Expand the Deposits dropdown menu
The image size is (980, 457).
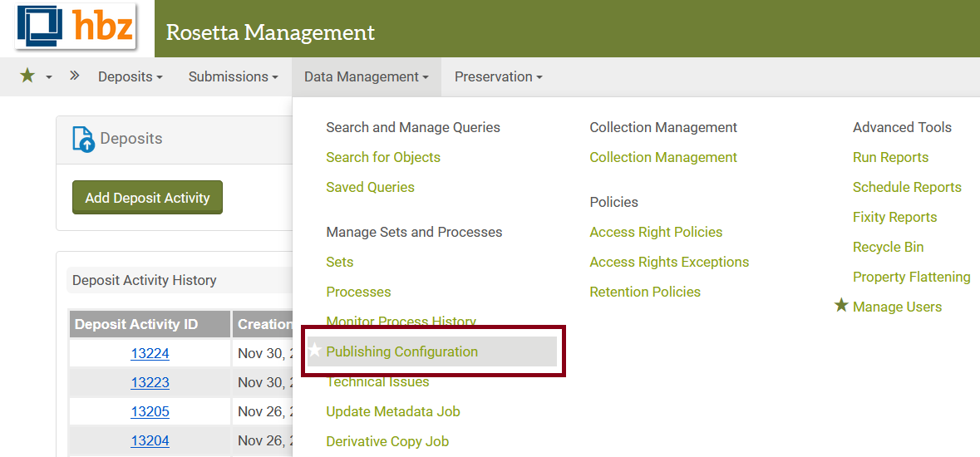tap(130, 76)
